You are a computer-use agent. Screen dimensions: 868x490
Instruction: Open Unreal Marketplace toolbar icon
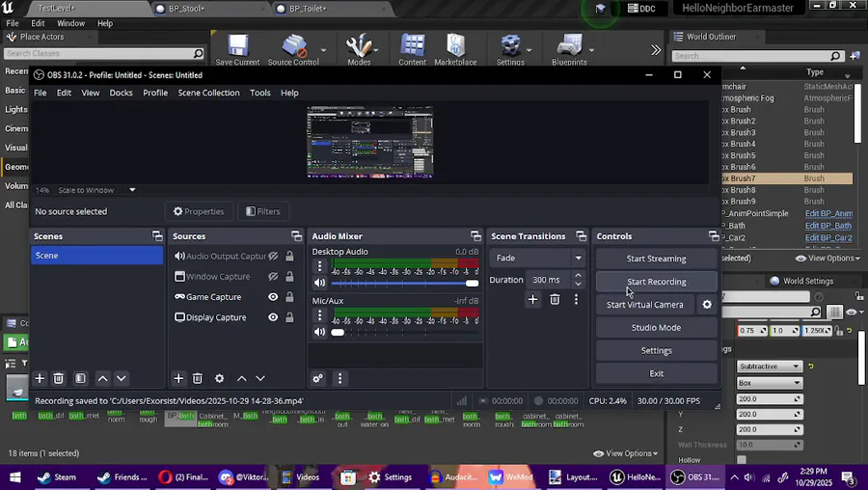[x=455, y=49]
